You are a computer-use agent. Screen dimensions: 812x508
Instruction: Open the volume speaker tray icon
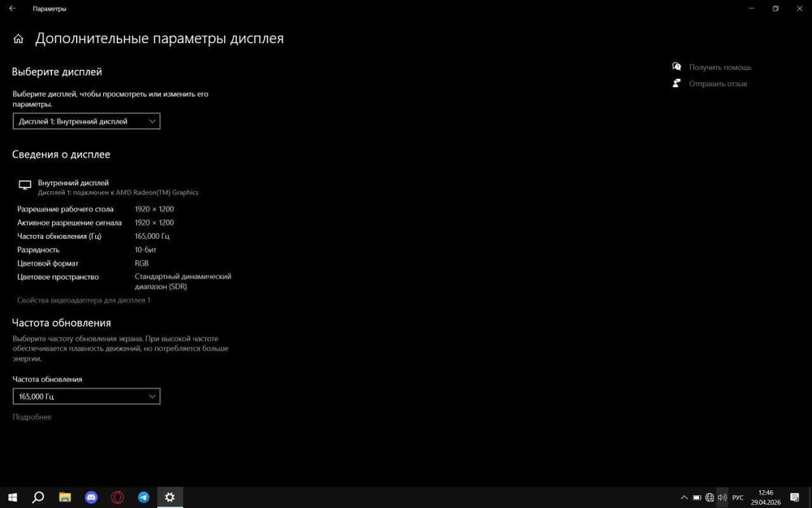tap(722, 497)
